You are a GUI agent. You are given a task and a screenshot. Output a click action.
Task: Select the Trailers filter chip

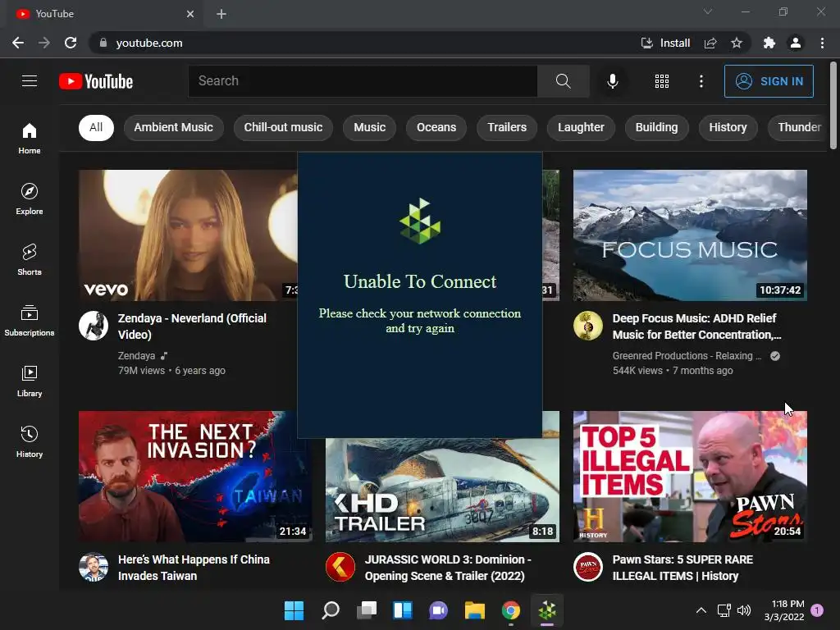[x=507, y=127]
